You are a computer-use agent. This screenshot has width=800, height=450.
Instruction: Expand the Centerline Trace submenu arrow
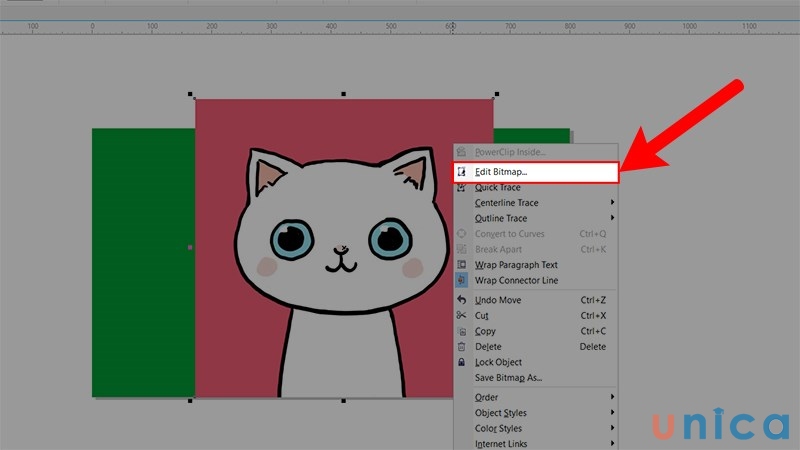pos(612,203)
